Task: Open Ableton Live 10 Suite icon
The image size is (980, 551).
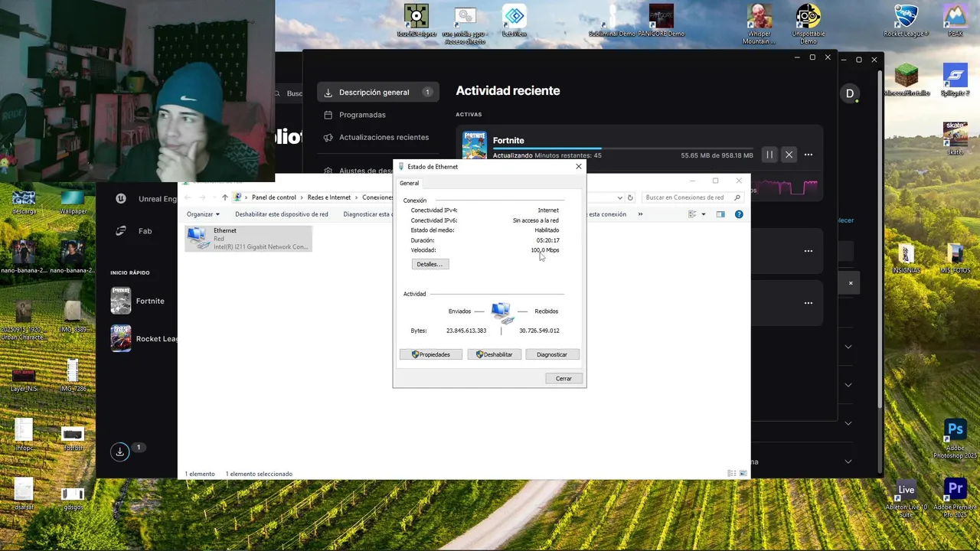Action: click(906, 498)
